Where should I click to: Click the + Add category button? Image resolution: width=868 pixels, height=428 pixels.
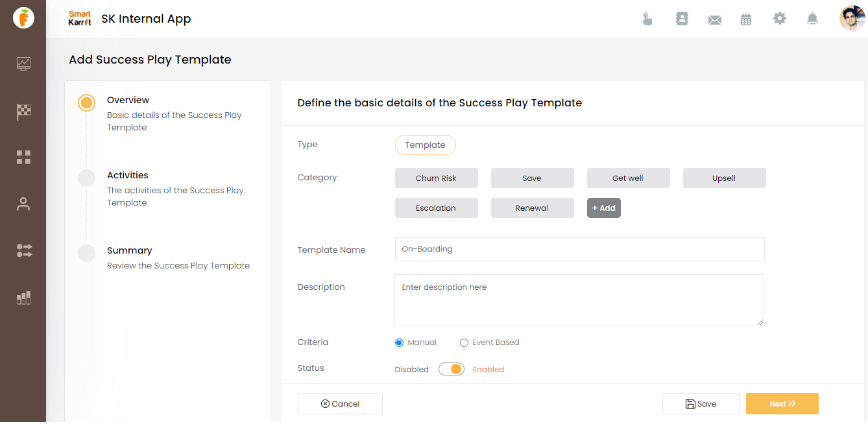pos(604,208)
